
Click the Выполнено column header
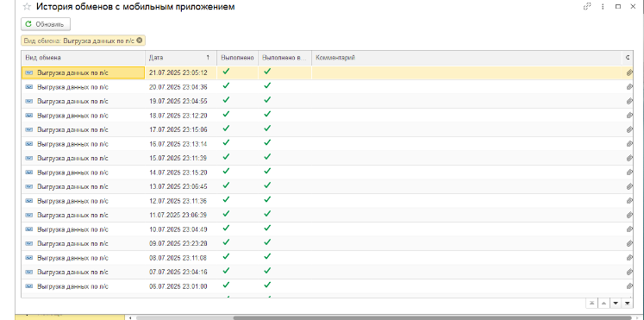pyautogui.click(x=237, y=58)
